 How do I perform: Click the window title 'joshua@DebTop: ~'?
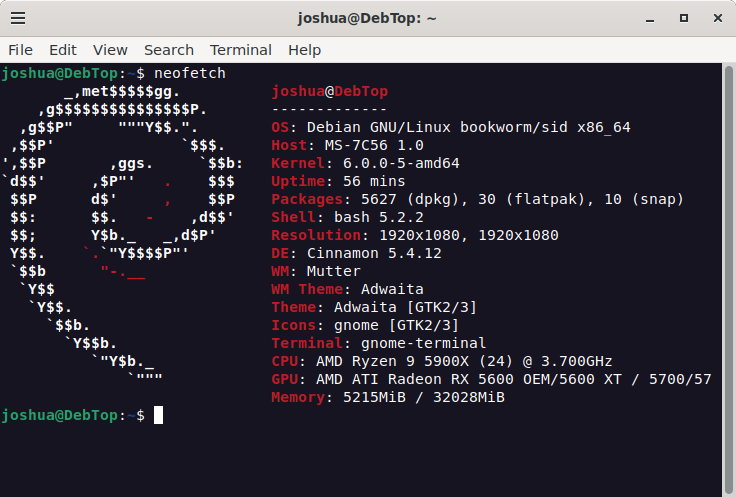pos(367,18)
